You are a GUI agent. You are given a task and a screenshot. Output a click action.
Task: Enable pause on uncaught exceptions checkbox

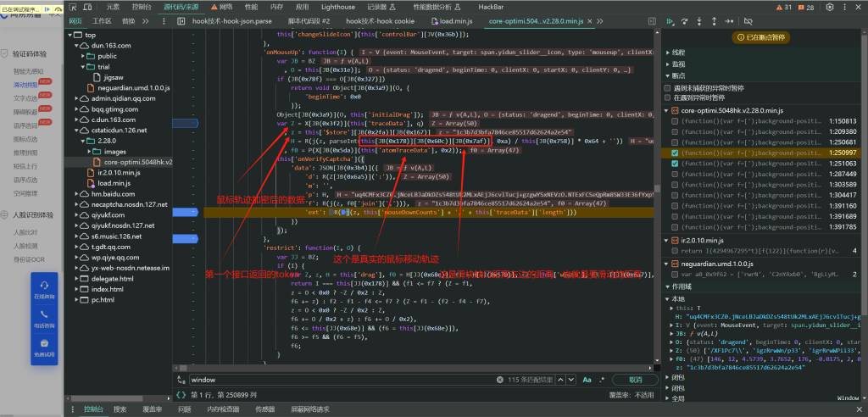point(668,87)
